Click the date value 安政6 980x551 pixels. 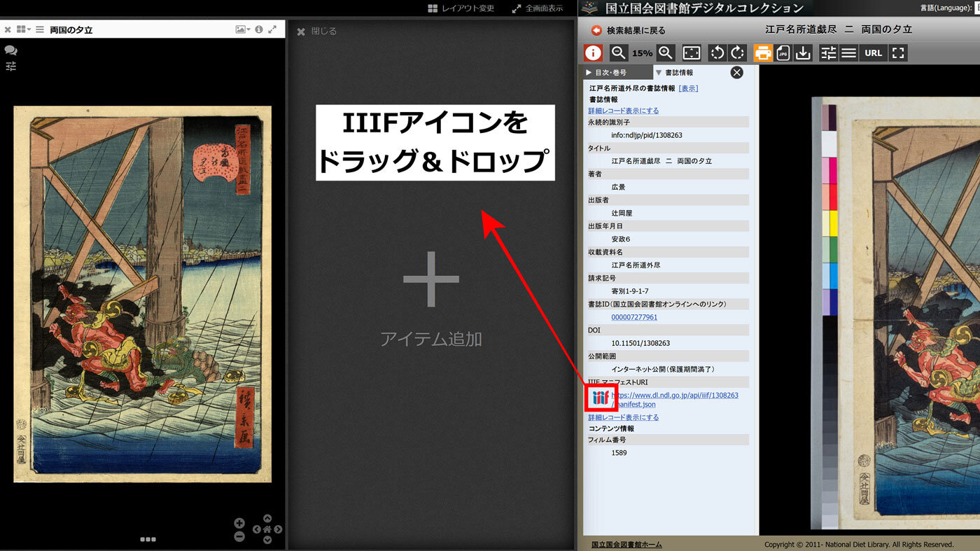coord(621,239)
